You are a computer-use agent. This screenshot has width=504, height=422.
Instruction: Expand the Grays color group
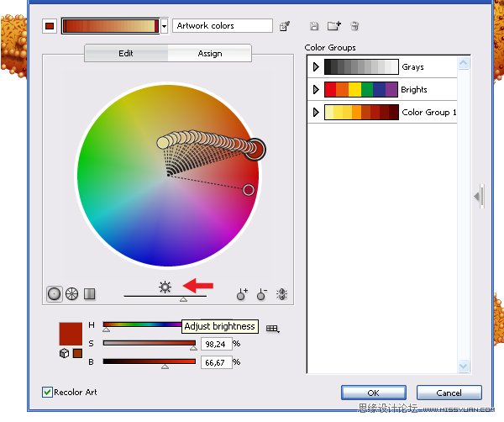[x=316, y=67]
